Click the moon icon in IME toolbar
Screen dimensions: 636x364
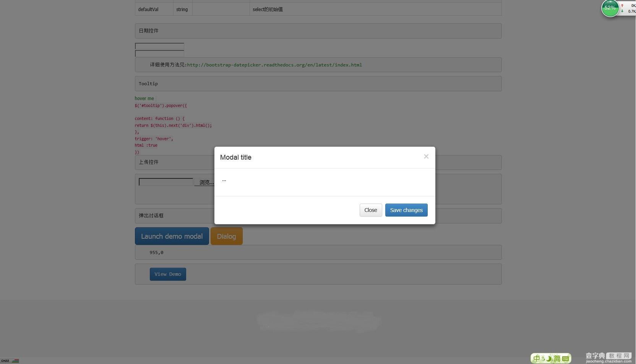click(x=549, y=358)
